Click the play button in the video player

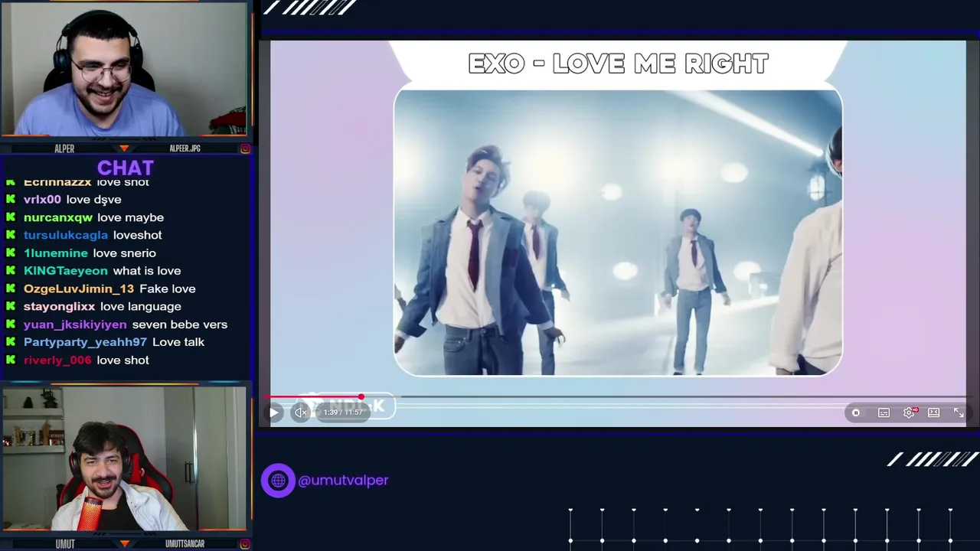(273, 412)
